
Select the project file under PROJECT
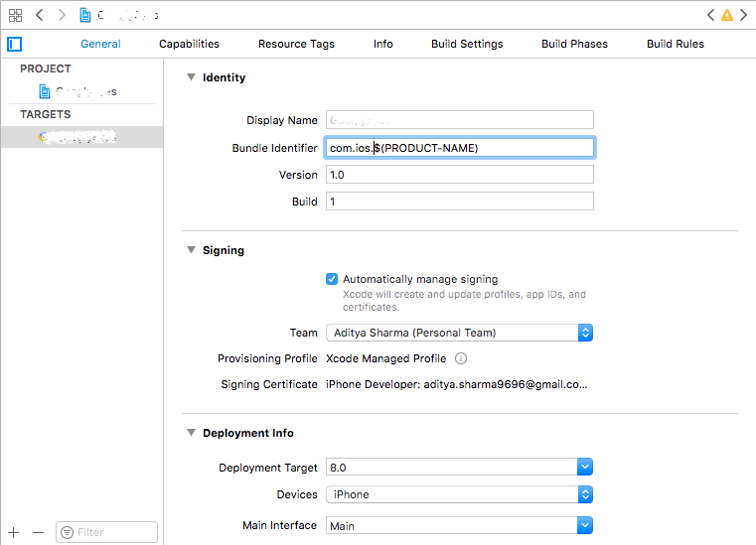coord(77,91)
